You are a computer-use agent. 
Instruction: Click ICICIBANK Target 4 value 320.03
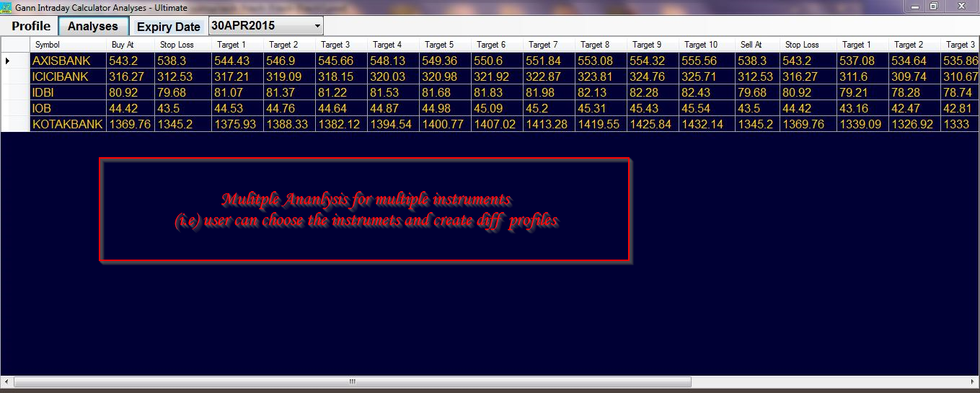pyautogui.click(x=394, y=76)
